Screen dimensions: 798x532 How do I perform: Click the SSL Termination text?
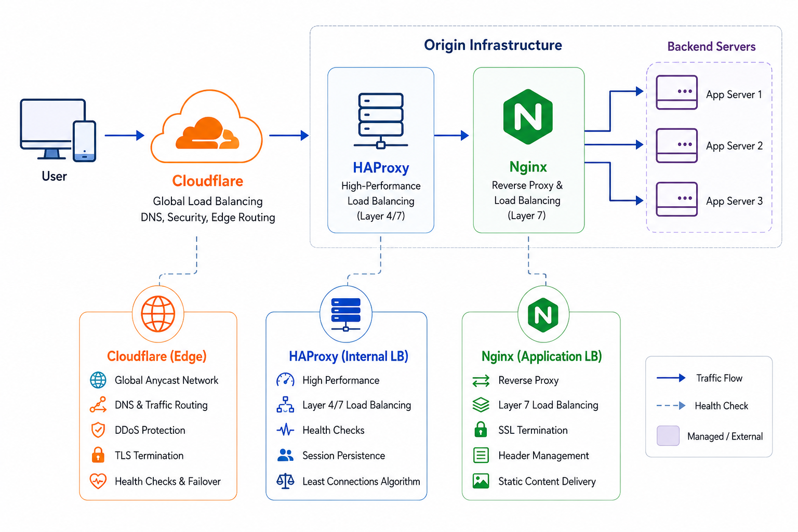pyautogui.click(x=533, y=430)
